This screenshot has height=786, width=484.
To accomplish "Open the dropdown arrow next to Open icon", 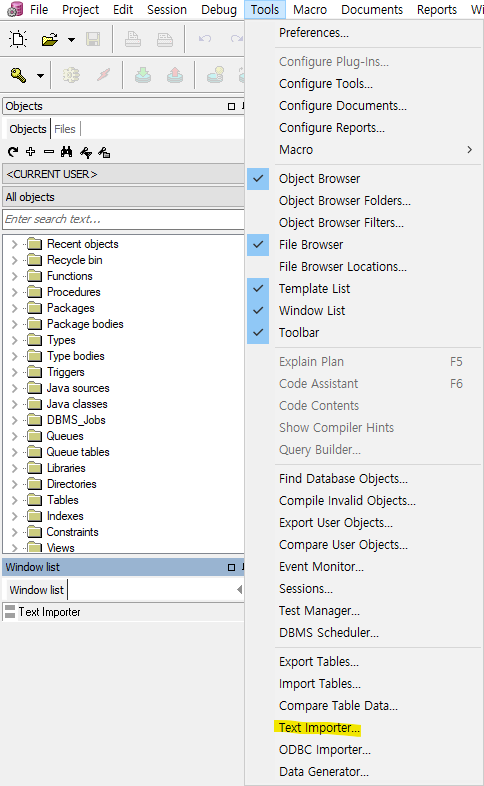I will (72, 40).
